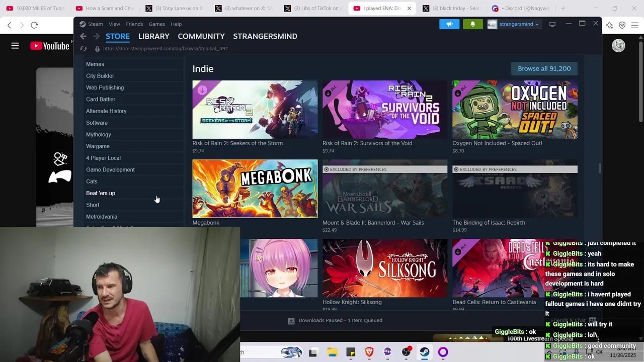Viewport: 644px width, 362px height.
Task: Click the YouTube logo in browser
Action: click(x=49, y=46)
